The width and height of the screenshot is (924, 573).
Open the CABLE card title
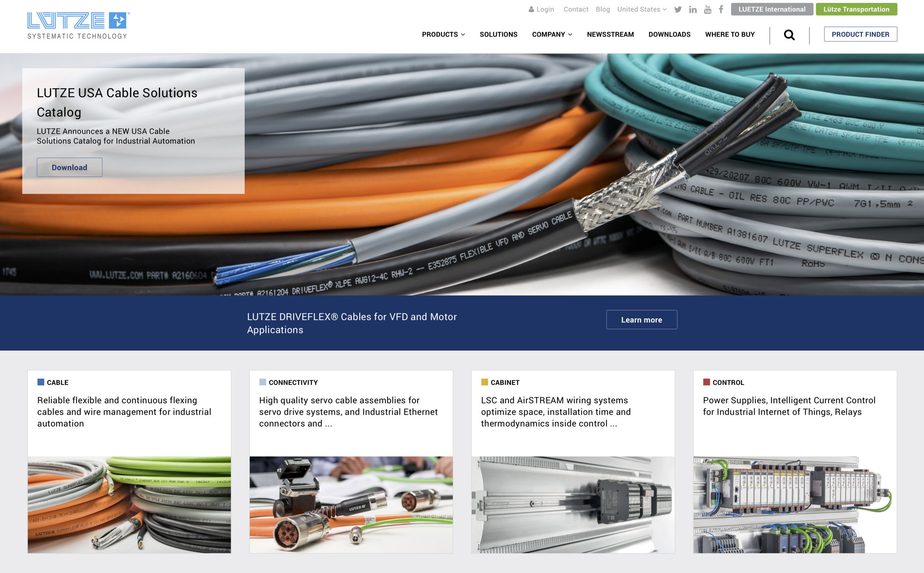pyautogui.click(x=58, y=382)
